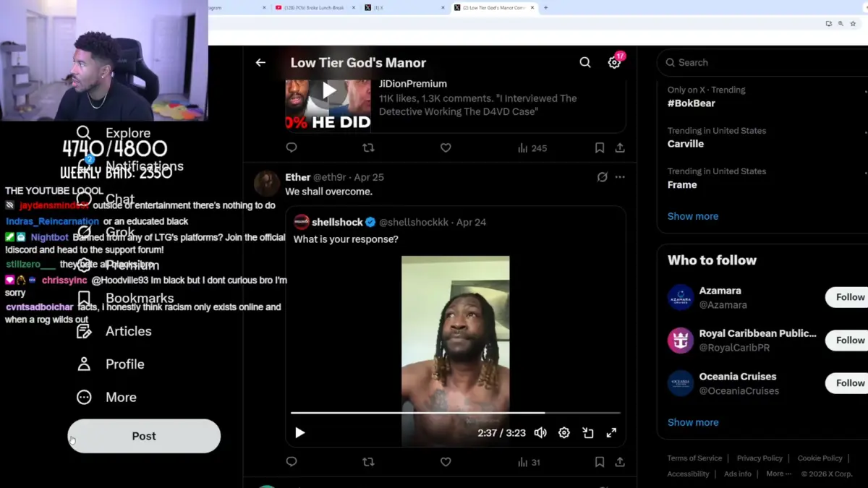Open Profile in the sidebar
This screenshot has width=868, height=488.
111,364
